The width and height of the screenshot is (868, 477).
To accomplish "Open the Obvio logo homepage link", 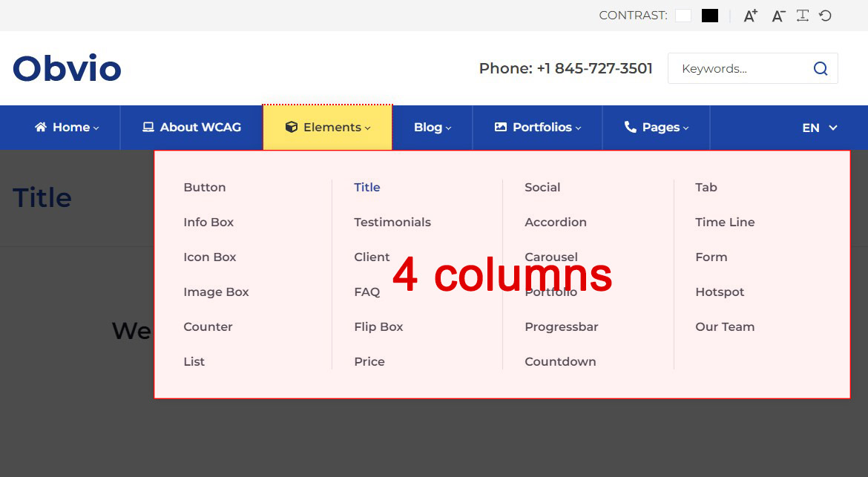I will point(67,68).
